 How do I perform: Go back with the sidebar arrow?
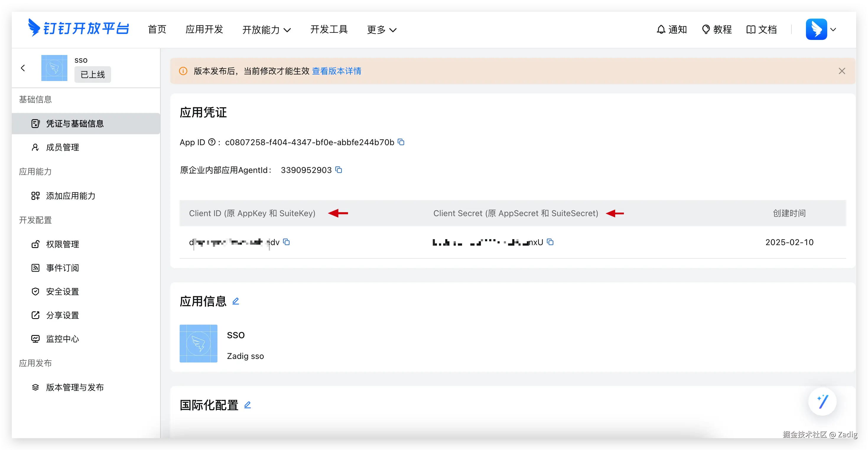point(23,68)
